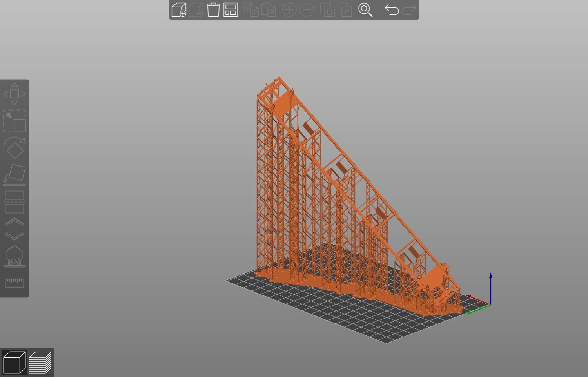Click the Add instance plus icon
The width and height of the screenshot is (588, 377).
[x=289, y=10]
